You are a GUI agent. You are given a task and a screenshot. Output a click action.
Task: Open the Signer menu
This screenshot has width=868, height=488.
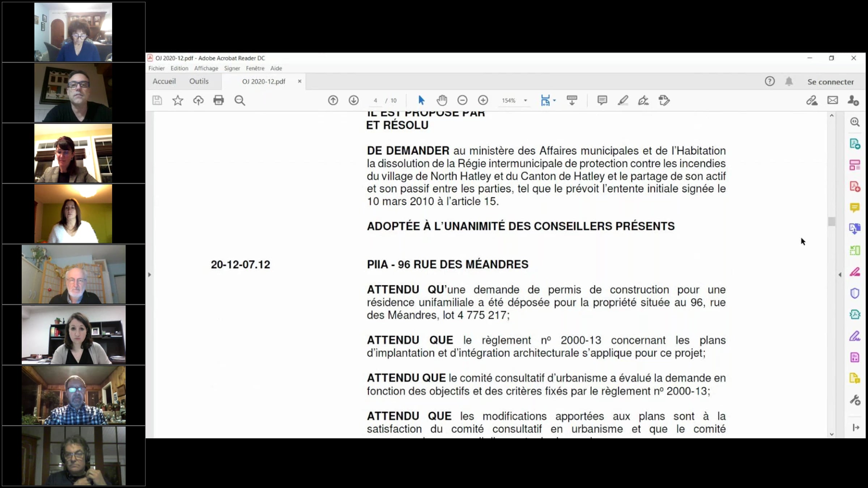[x=232, y=68]
